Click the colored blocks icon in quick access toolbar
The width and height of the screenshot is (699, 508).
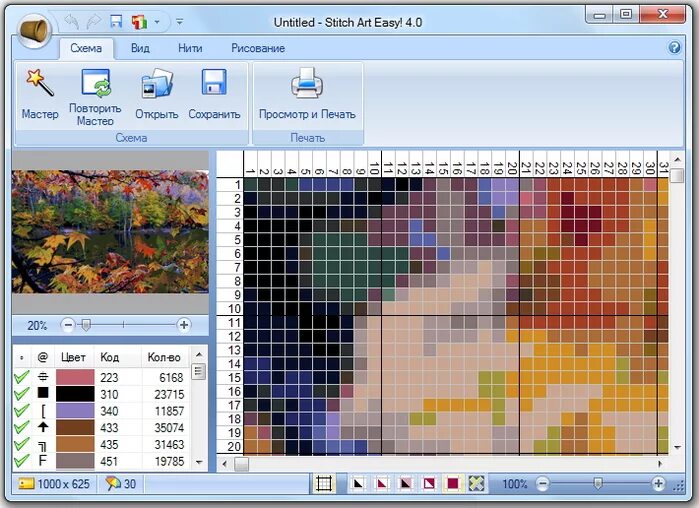coord(139,21)
